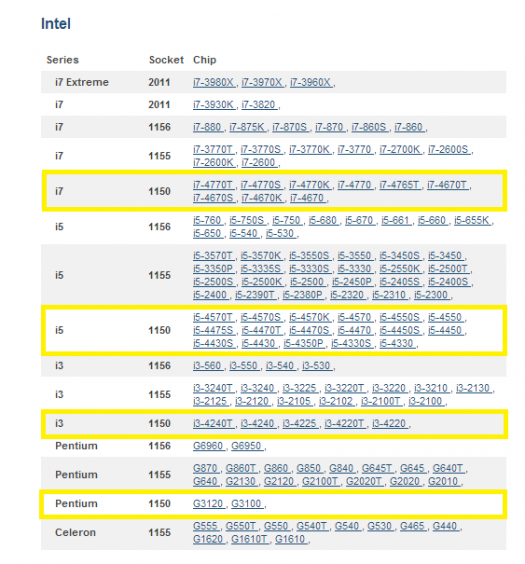Open the i7-875K chip page
The height and width of the screenshot is (564, 525).
[248, 127]
